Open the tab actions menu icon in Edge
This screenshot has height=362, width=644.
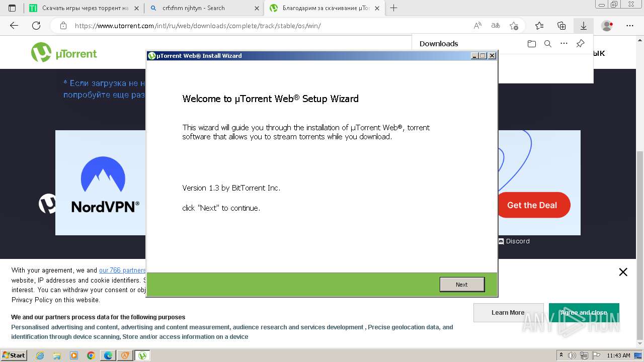12,8
